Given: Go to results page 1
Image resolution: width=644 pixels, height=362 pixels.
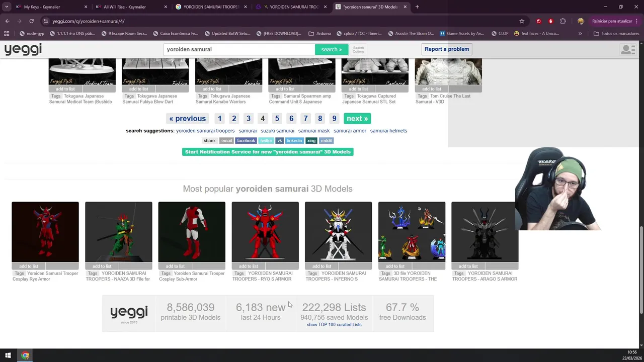Looking at the screenshot, I should [219, 119].
